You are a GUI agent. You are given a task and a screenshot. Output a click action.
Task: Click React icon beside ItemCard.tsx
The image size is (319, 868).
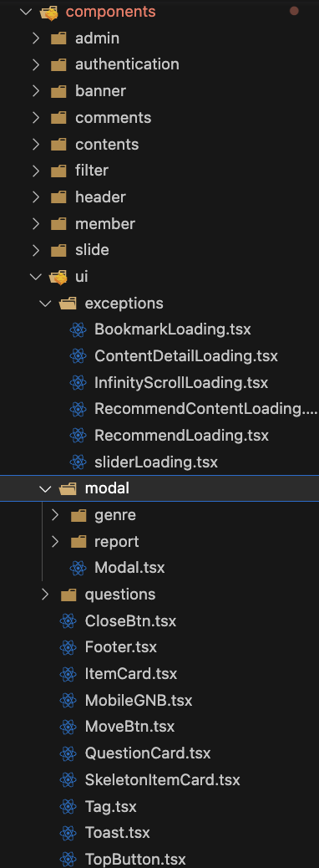[68, 674]
